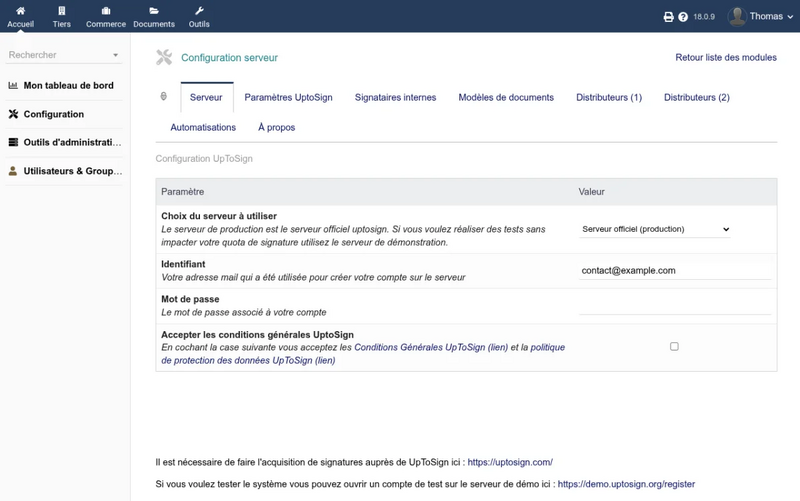The image size is (800, 501).
Task: Click the print icon in top bar
Action: (668, 17)
